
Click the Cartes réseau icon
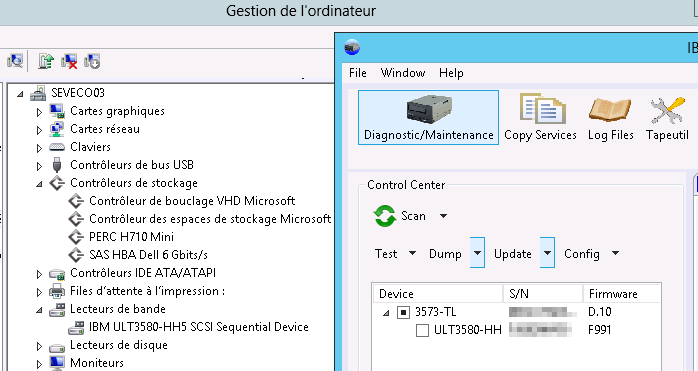point(57,129)
